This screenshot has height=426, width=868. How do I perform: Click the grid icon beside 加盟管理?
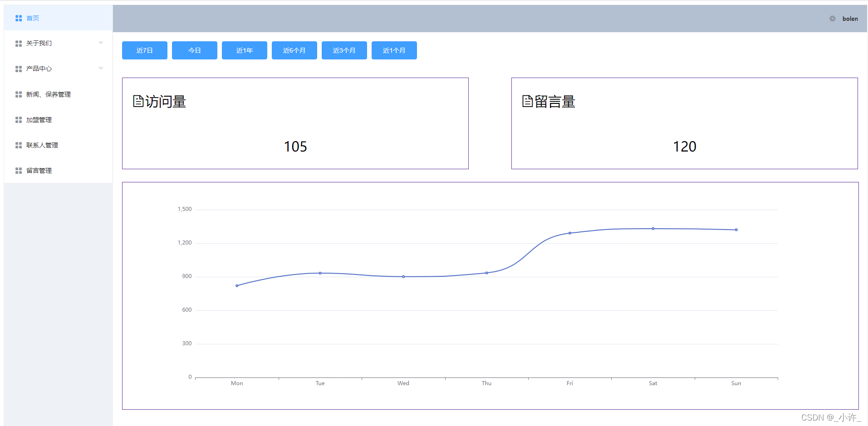[x=19, y=120]
